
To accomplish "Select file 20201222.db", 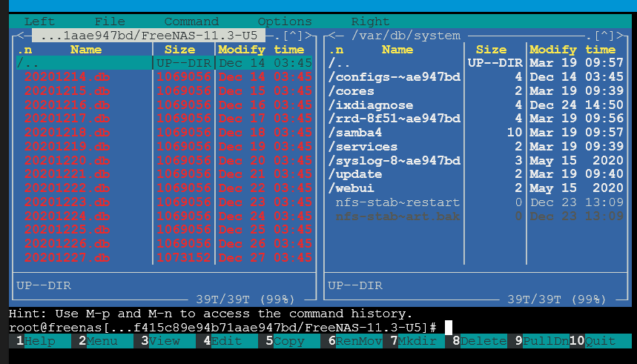I will [x=165, y=188].
